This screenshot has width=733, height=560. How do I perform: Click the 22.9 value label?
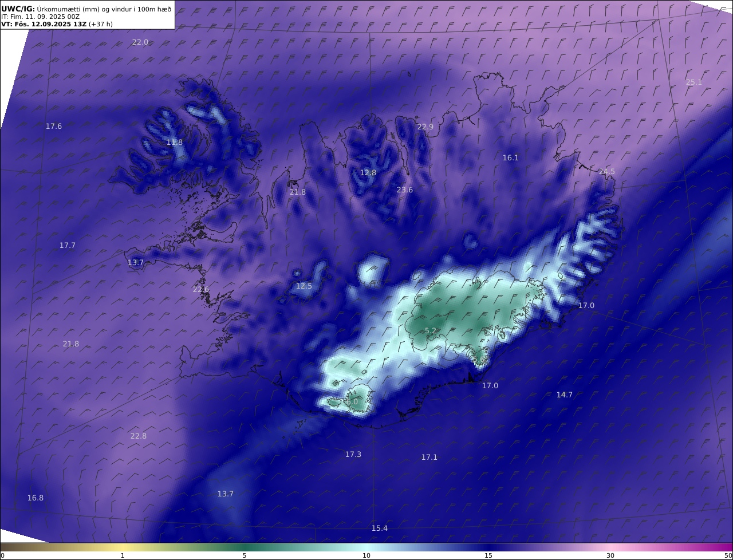click(425, 127)
